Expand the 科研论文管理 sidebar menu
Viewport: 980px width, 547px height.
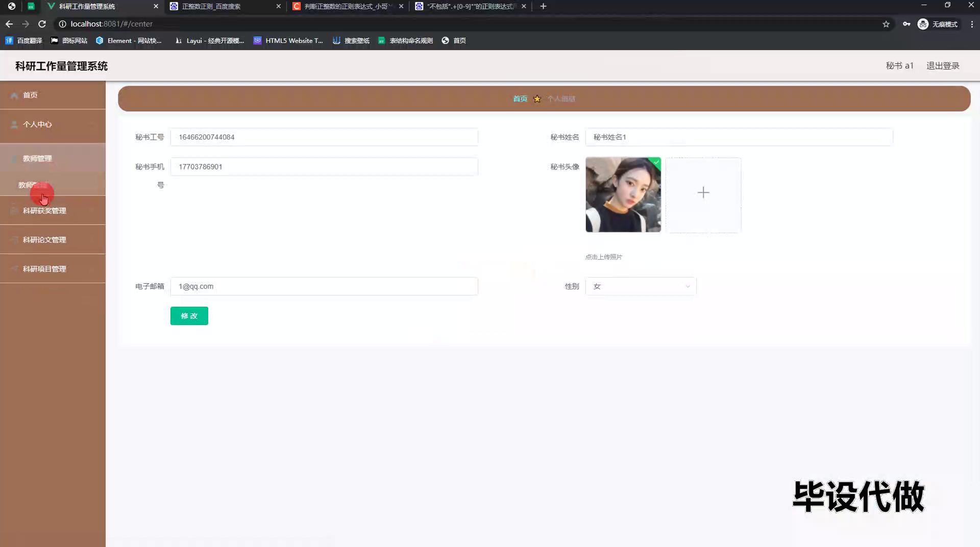(44, 240)
